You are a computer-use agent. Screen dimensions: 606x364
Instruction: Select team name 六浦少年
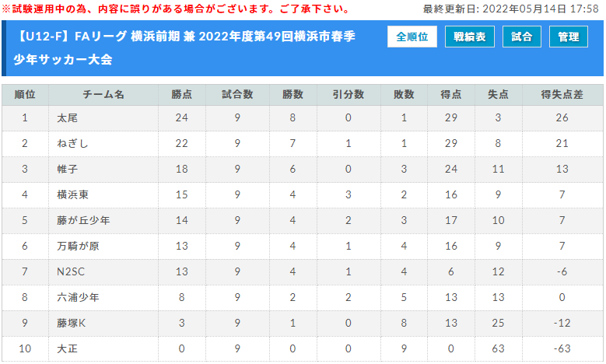(x=78, y=297)
